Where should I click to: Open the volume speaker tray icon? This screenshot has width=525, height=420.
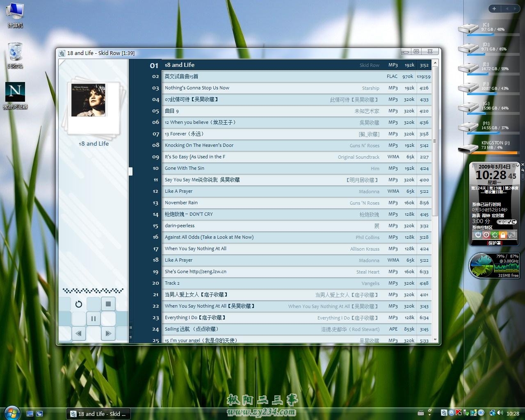point(501,413)
